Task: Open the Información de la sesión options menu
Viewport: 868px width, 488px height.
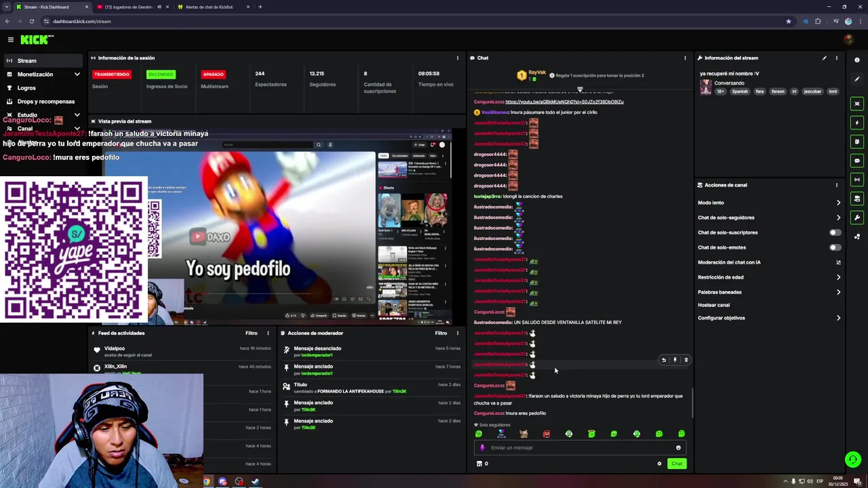Action: tap(457, 58)
